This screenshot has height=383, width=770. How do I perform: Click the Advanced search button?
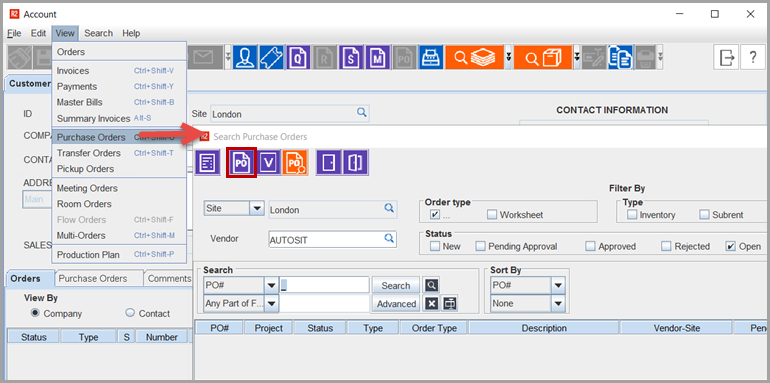(396, 303)
